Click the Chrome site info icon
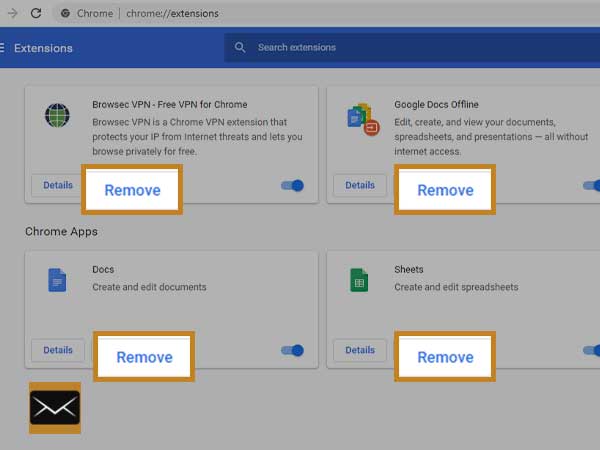This screenshot has height=450, width=600. (65, 13)
